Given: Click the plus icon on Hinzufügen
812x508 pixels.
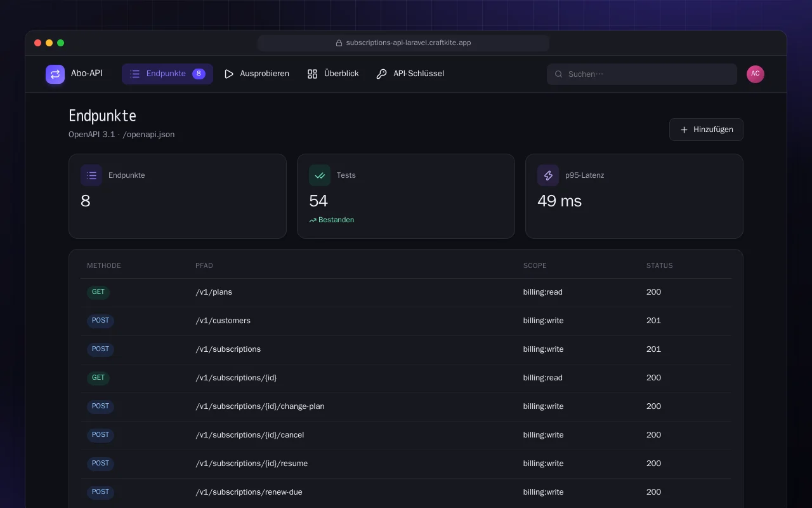Looking at the screenshot, I should [684, 130].
